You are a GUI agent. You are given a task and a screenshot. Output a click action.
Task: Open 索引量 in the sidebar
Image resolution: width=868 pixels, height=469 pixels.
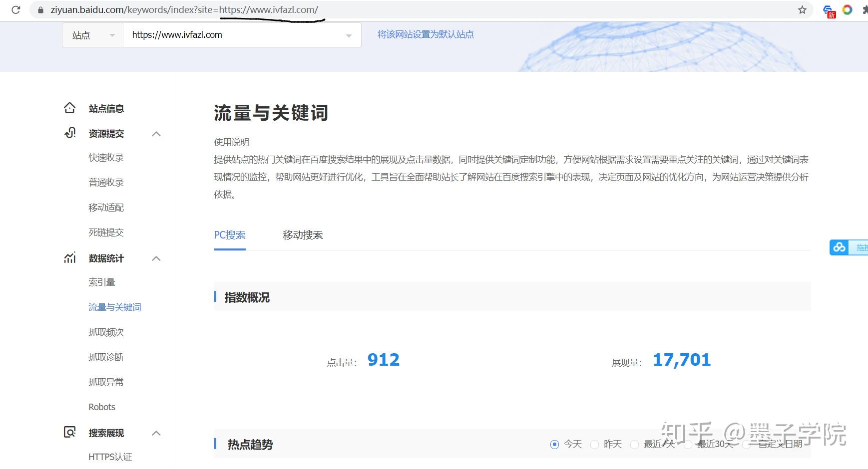(102, 282)
